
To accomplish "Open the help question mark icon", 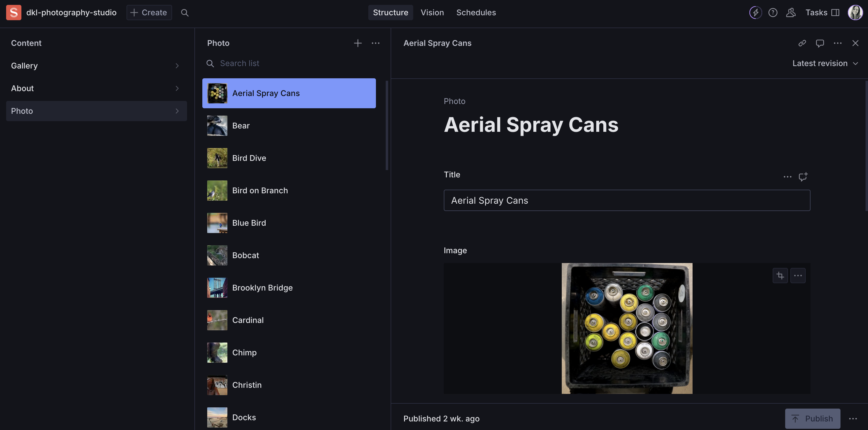I will coord(773,13).
